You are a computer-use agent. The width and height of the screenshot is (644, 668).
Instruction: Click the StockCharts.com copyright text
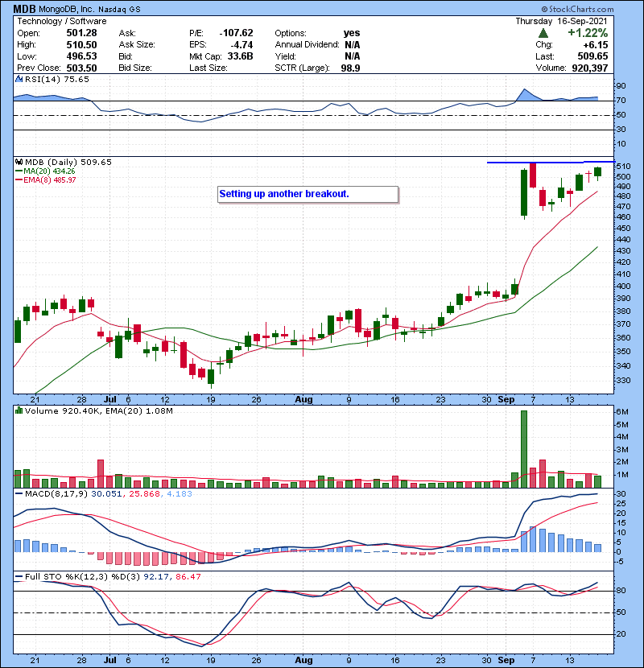[577, 9]
